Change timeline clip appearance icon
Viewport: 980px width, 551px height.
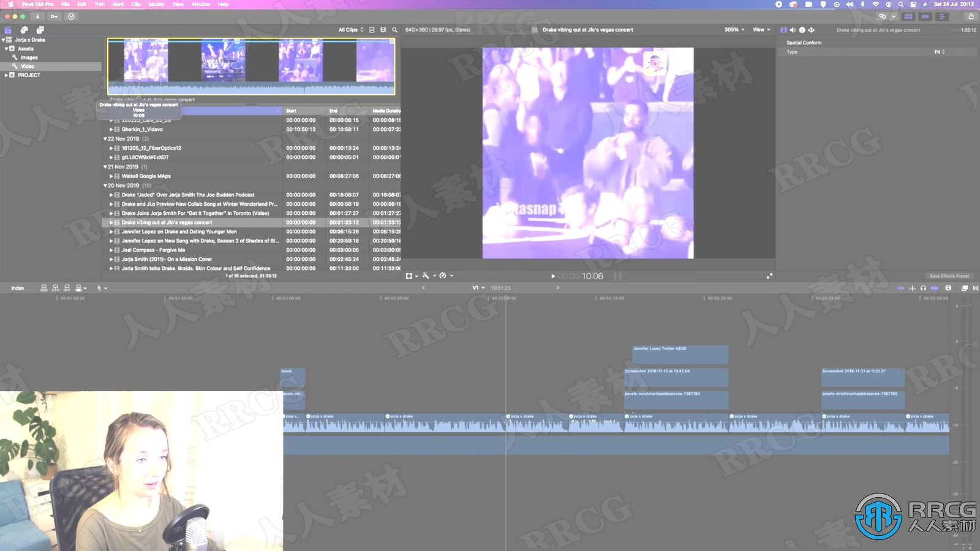click(948, 288)
